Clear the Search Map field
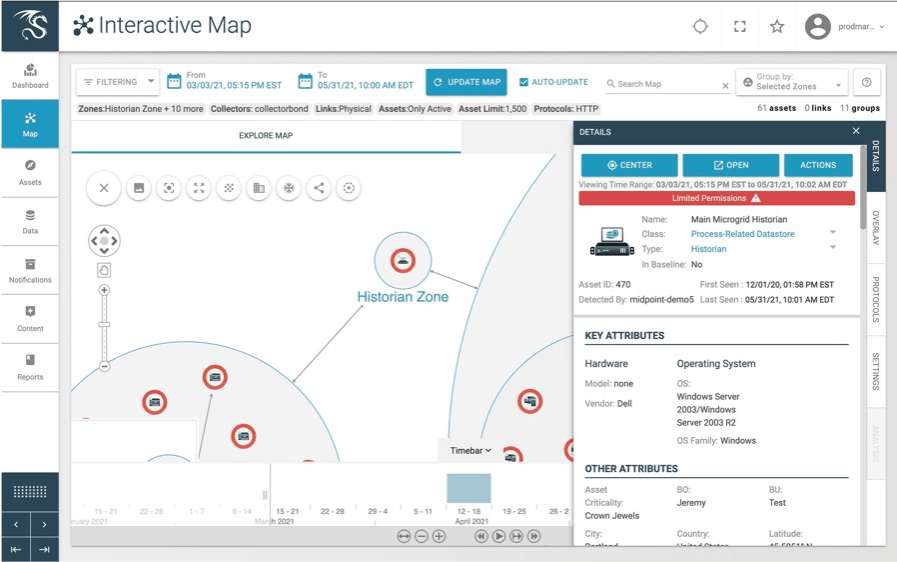 coord(725,85)
